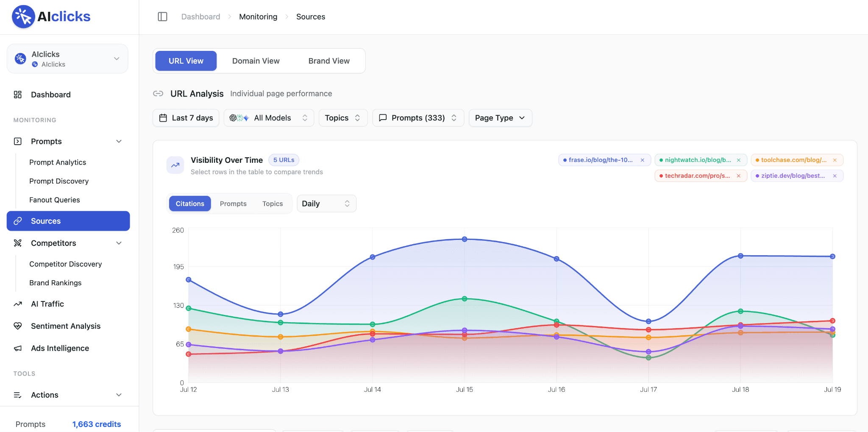Click the Competitors crossed-swords icon
This screenshot has height=432, width=868.
click(18, 243)
